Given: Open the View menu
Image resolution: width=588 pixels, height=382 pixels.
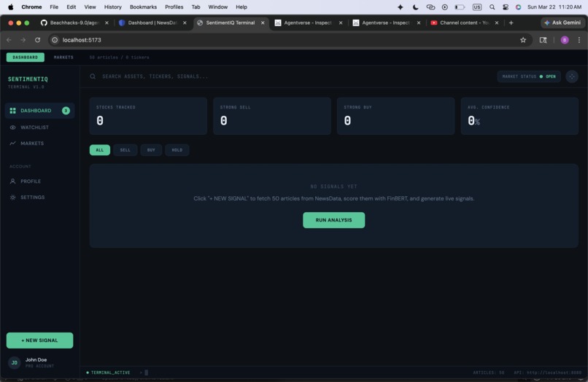Looking at the screenshot, I should coord(90,7).
